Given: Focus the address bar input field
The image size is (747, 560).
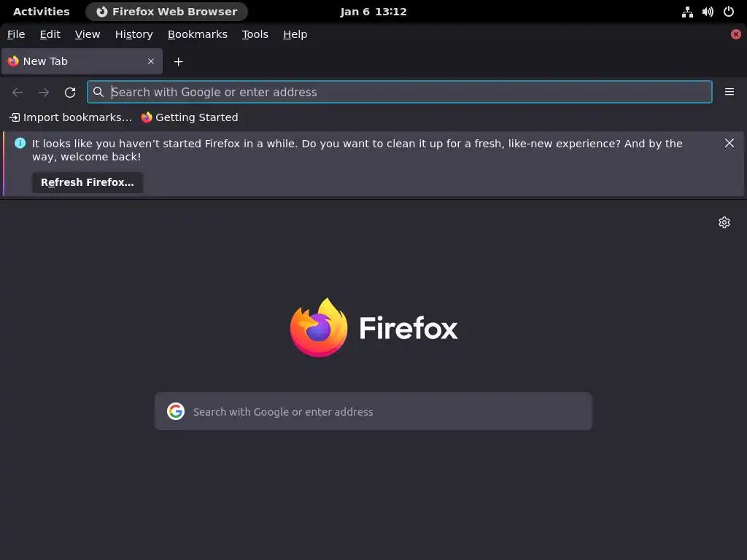Looking at the screenshot, I should pyautogui.click(x=399, y=92).
